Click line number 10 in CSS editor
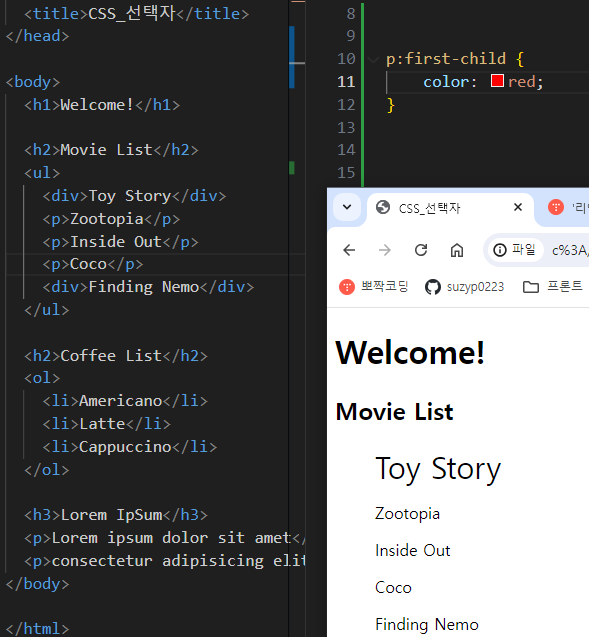Viewport: 589px width, 637px height. click(346, 59)
